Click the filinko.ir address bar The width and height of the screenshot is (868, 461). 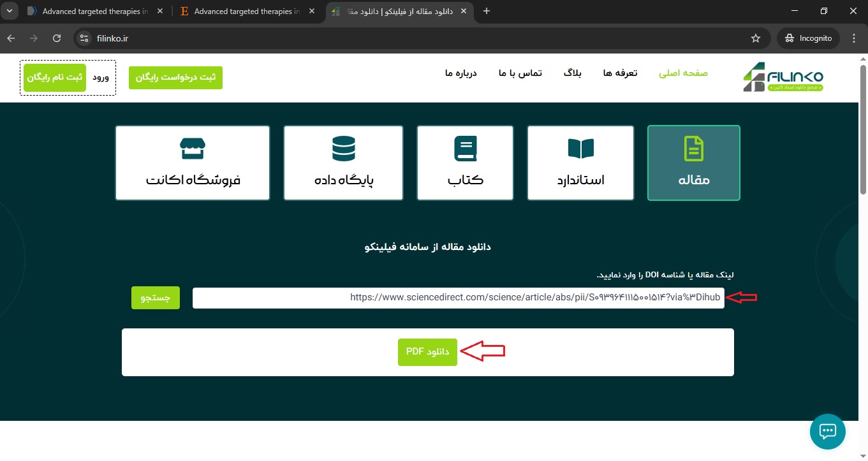click(421, 38)
